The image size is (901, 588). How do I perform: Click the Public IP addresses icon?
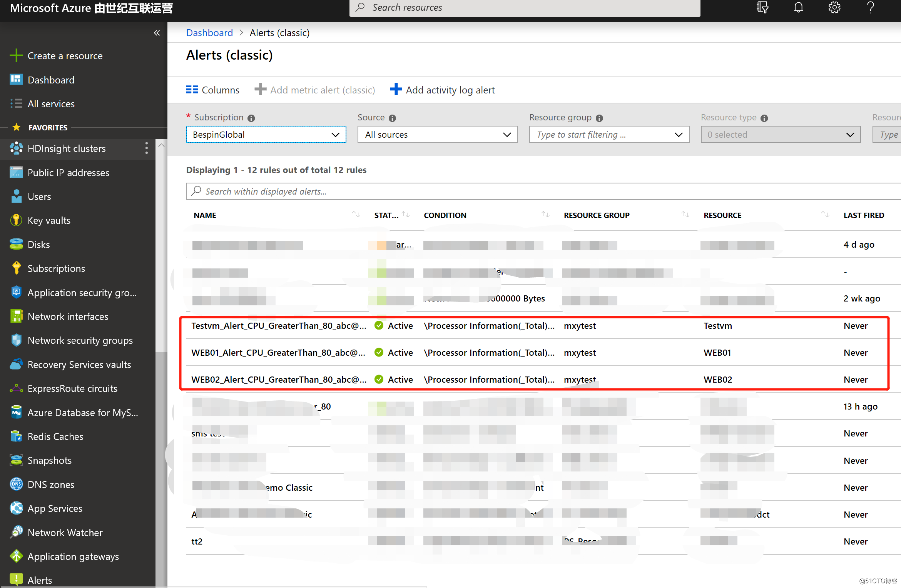pos(16,172)
